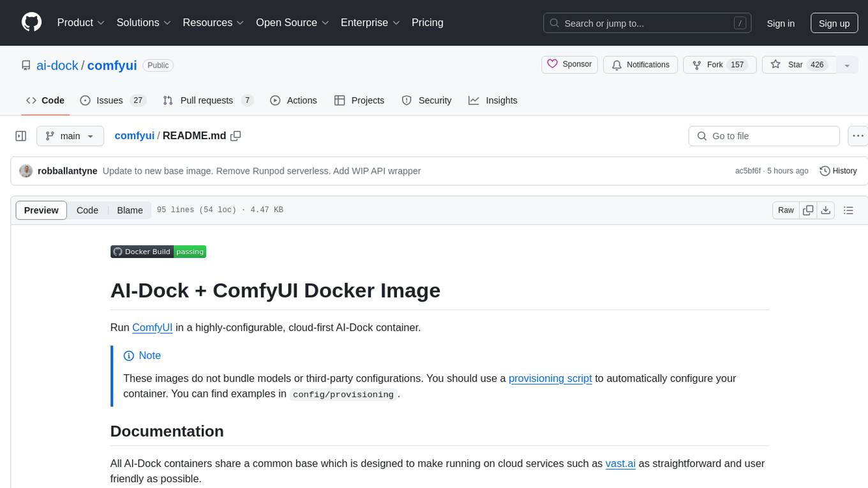Viewport: 868px width, 488px height.
Task: Download the raw file
Action: click(826, 210)
